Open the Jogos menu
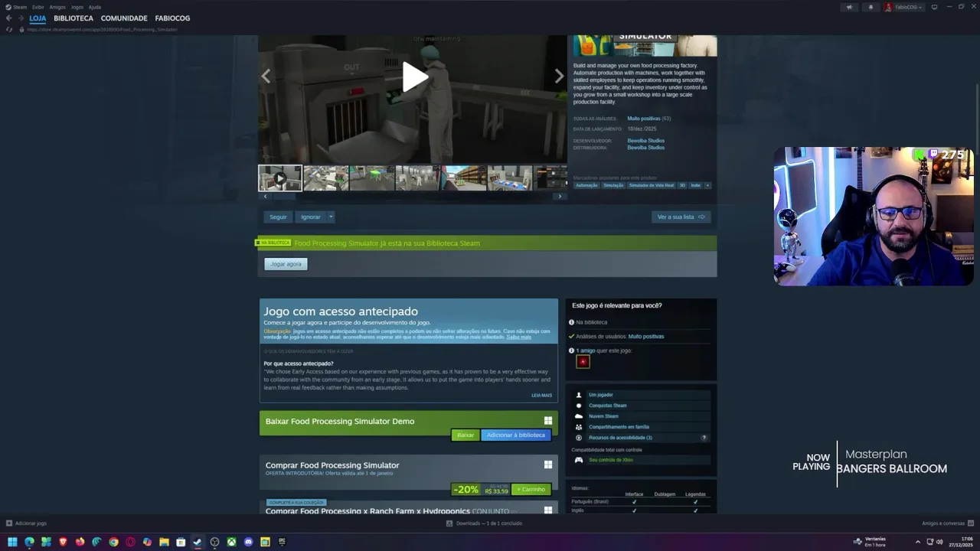The height and width of the screenshot is (551, 980). (77, 7)
